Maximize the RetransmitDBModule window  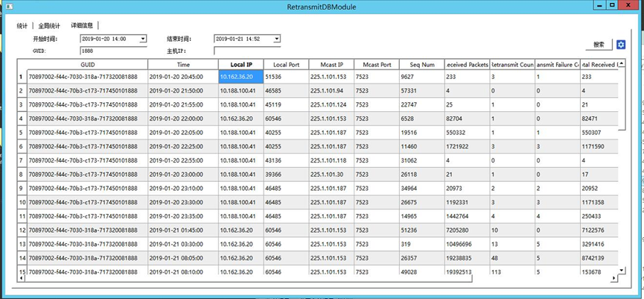[612, 5]
